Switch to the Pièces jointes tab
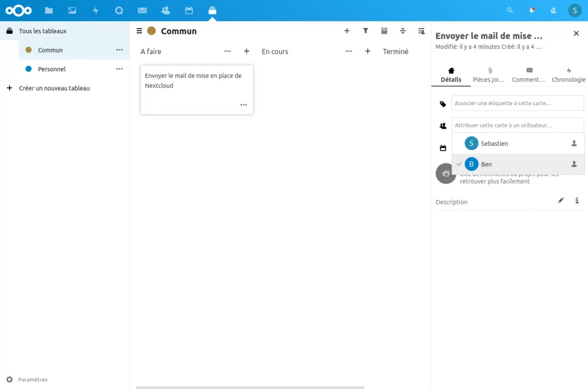 (x=490, y=75)
